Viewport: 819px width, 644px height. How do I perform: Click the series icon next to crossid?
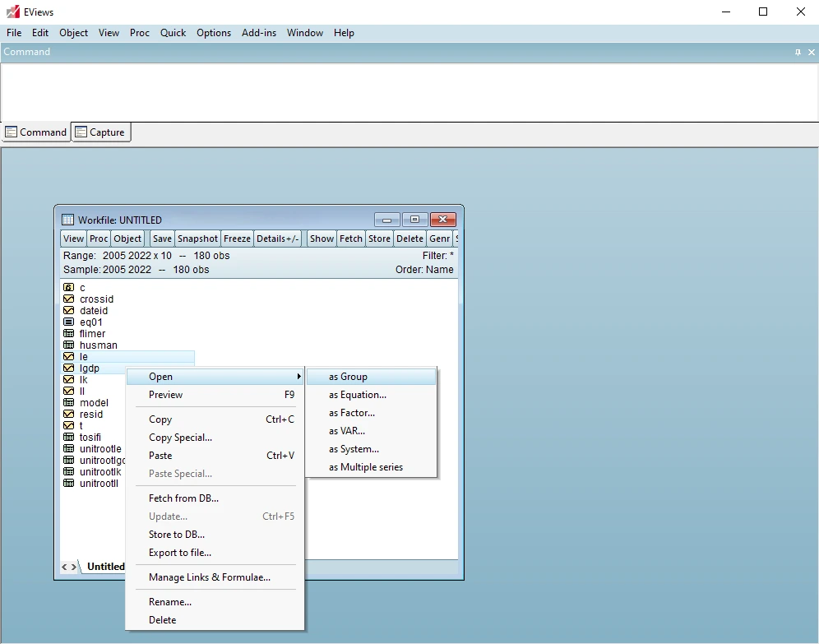coord(69,299)
